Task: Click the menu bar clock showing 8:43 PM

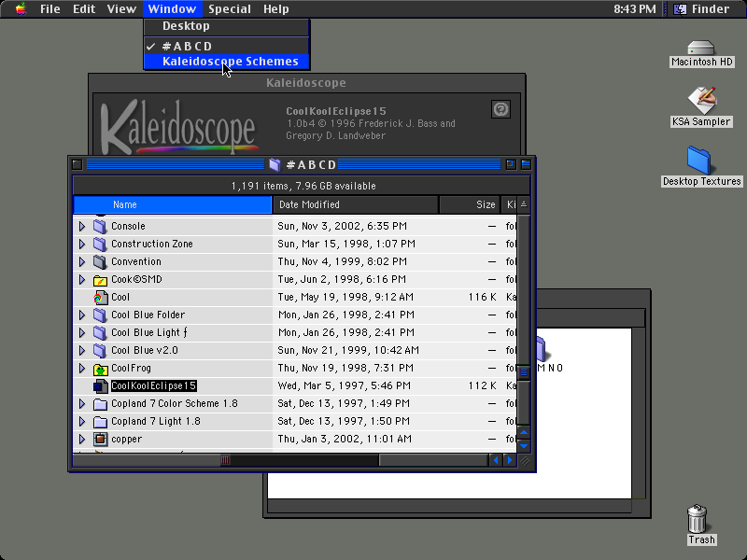Action: pyautogui.click(x=635, y=8)
